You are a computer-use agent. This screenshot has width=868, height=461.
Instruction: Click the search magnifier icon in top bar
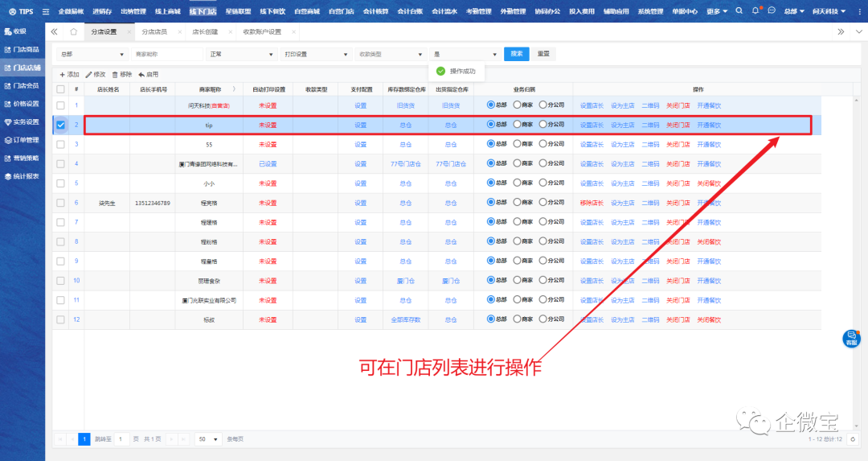point(739,11)
